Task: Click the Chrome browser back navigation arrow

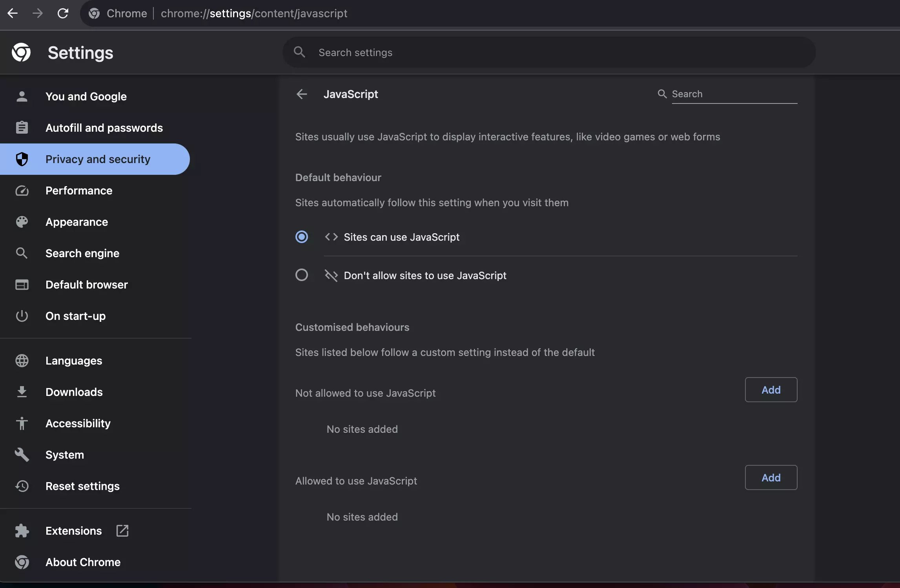Action: point(13,13)
